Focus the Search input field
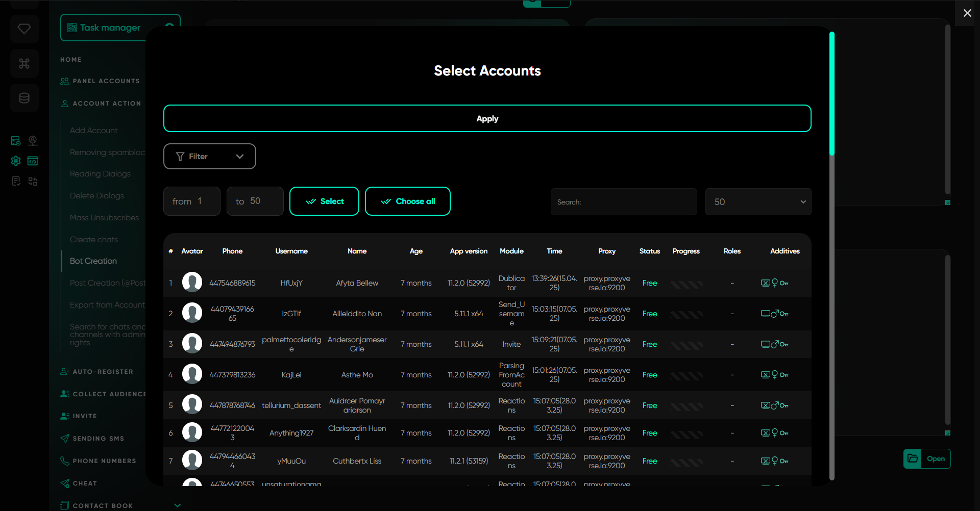This screenshot has width=980, height=511. point(624,202)
